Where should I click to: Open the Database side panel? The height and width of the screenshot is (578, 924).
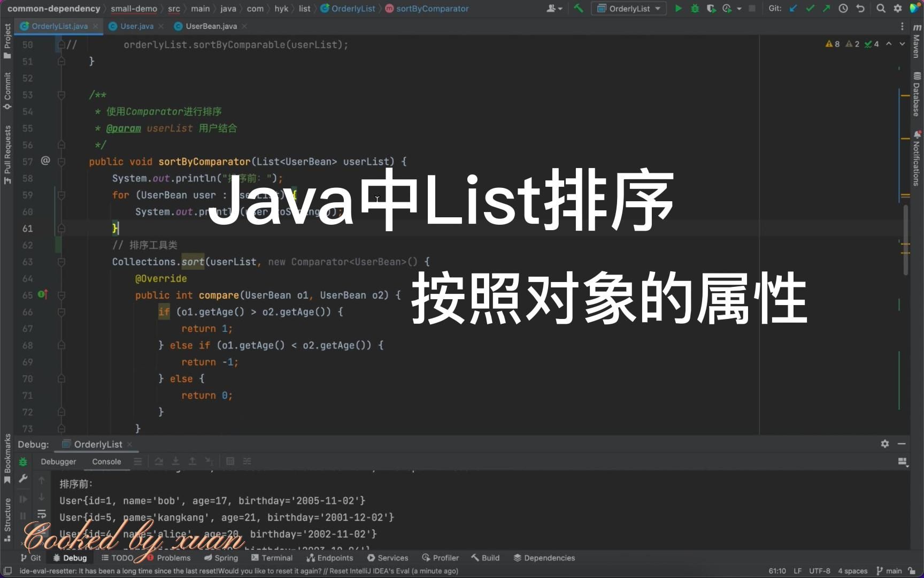917,94
